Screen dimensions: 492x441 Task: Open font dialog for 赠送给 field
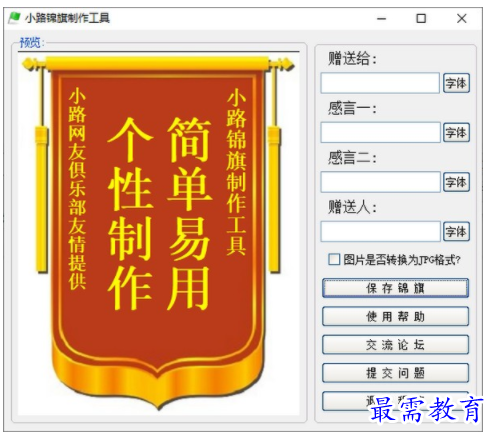tap(456, 83)
